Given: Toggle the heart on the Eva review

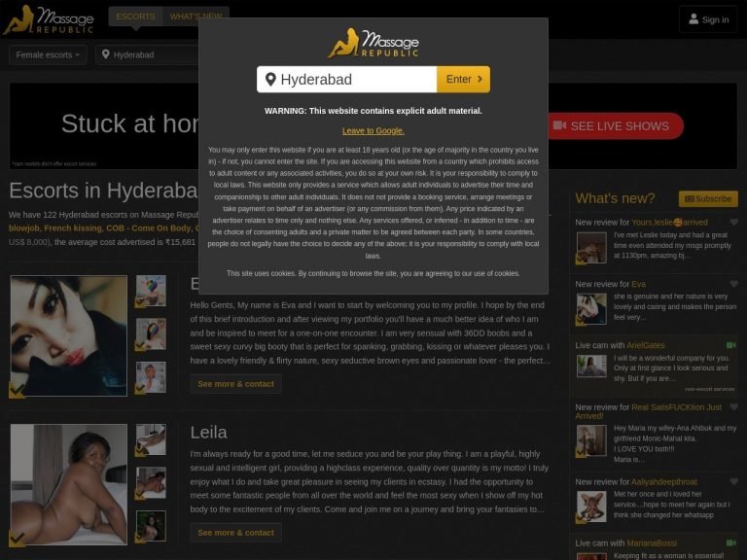Looking at the screenshot, I should point(733,284).
